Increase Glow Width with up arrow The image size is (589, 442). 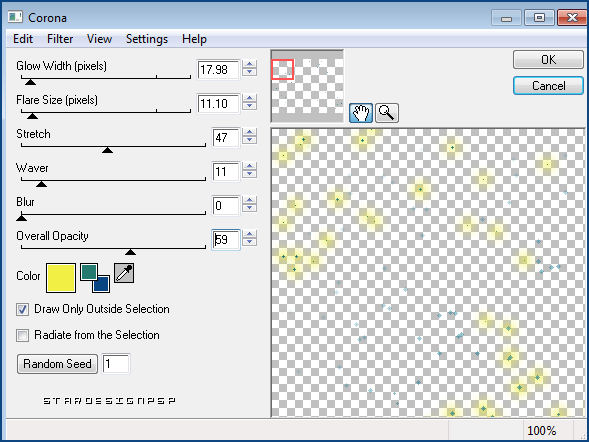tap(249, 64)
